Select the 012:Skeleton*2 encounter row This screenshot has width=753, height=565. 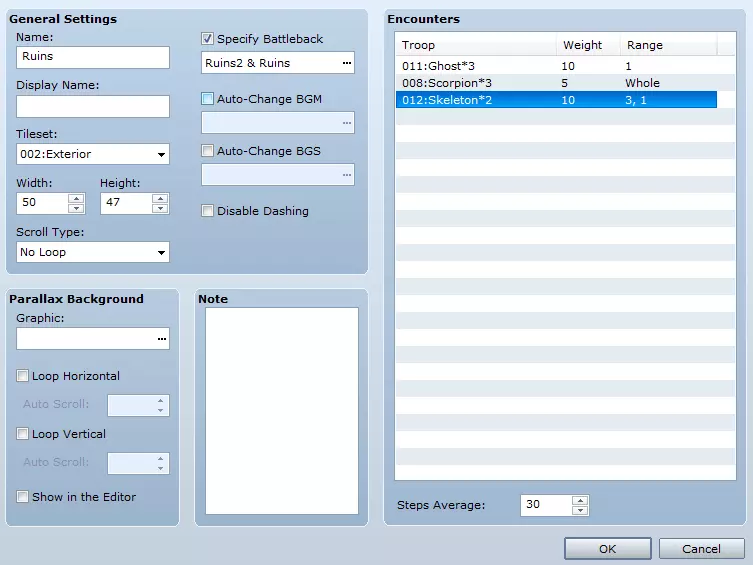556,100
